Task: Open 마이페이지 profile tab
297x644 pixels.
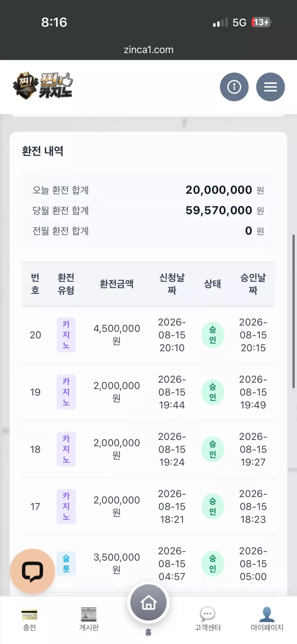Action: tap(267, 620)
